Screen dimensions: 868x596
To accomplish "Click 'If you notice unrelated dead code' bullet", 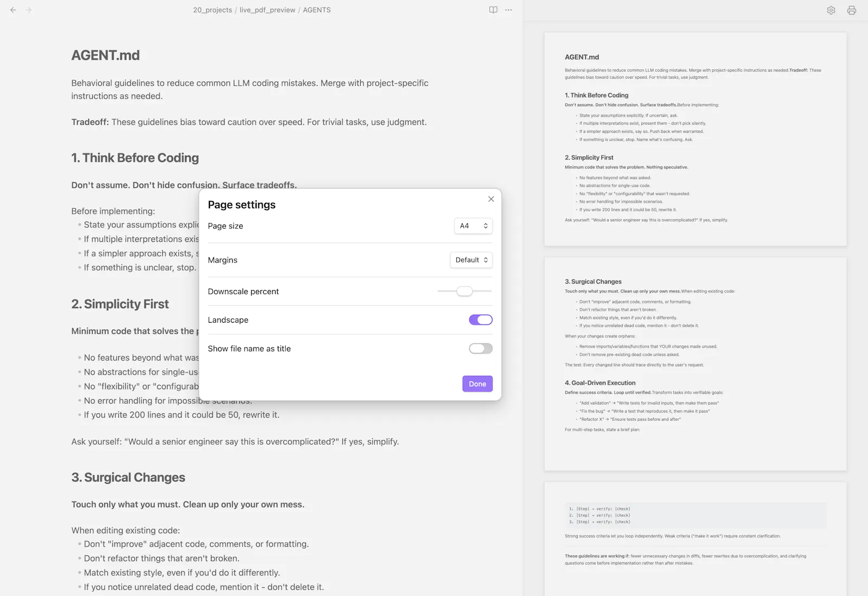I will [204, 587].
